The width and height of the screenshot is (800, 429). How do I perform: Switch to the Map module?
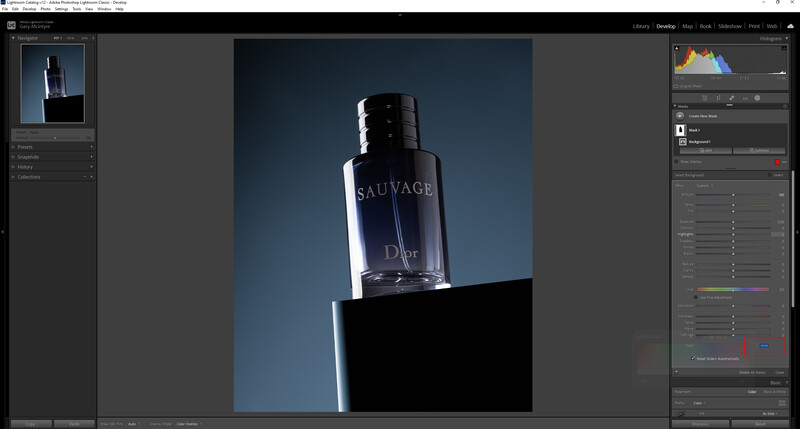[x=688, y=26]
